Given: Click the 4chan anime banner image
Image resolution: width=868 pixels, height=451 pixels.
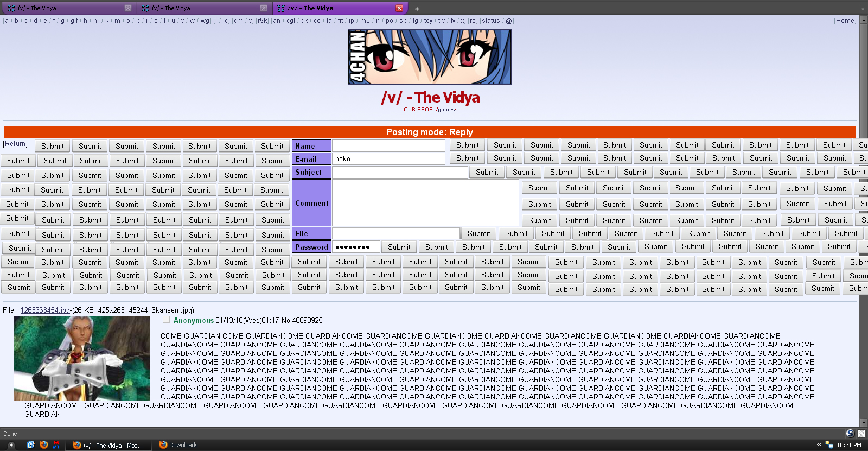Looking at the screenshot, I should pos(429,57).
